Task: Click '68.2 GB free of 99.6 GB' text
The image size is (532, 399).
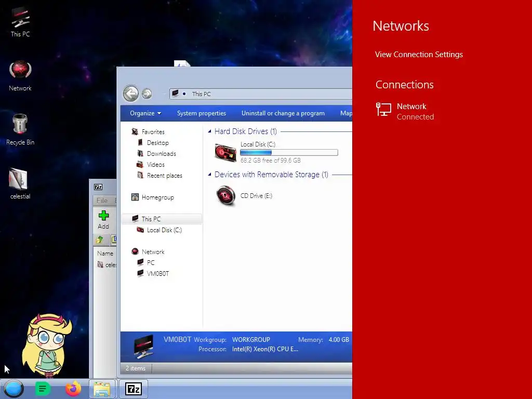Action: click(270, 161)
